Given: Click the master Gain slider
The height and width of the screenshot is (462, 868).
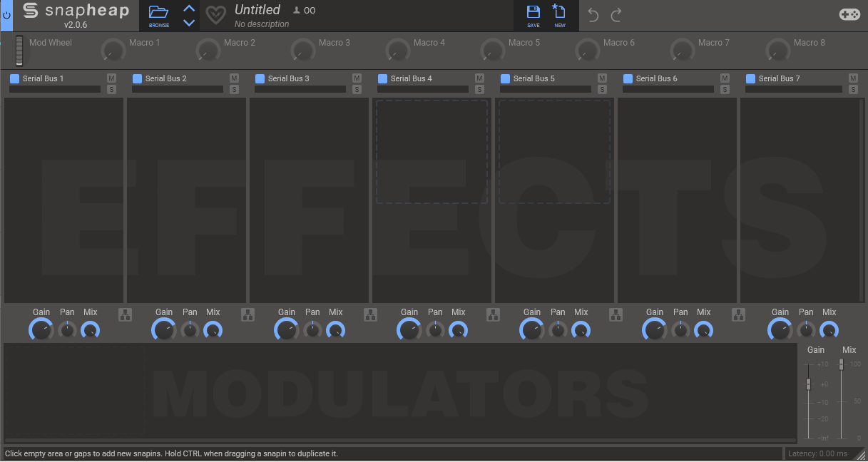Looking at the screenshot, I should coord(810,384).
